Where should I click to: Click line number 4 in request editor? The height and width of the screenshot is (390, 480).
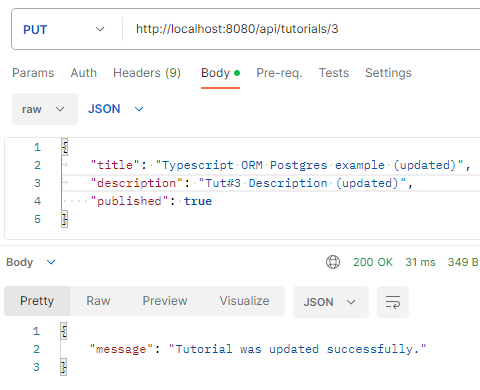coord(37,201)
